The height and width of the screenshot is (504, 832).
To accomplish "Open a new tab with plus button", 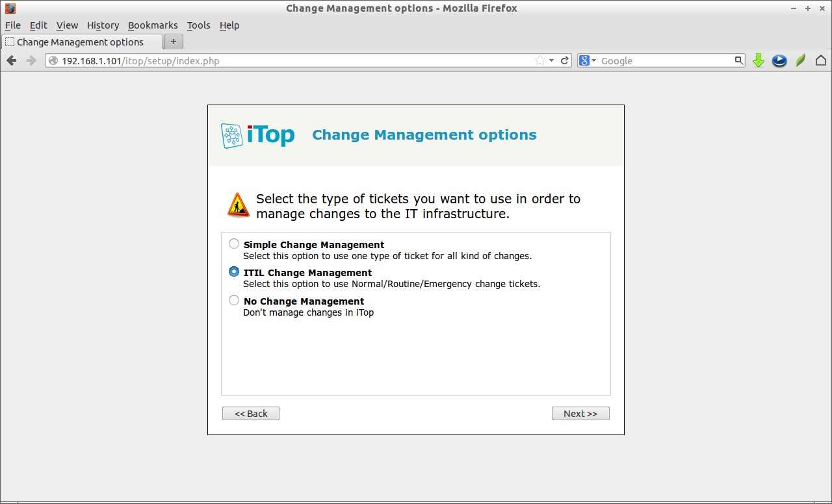I will [x=174, y=42].
